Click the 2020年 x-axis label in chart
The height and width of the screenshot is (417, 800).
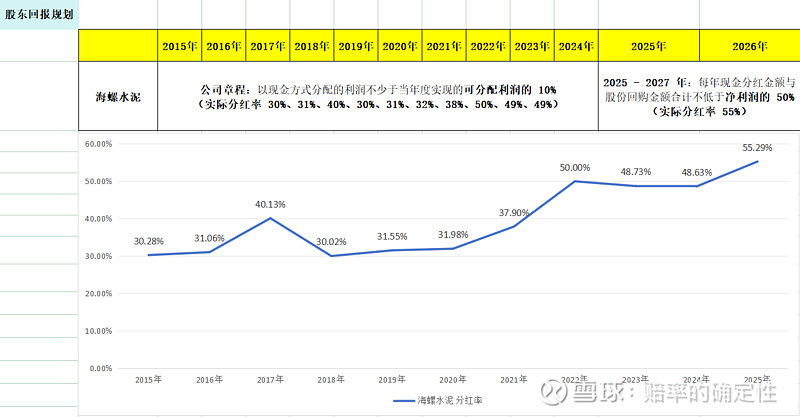(x=453, y=380)
